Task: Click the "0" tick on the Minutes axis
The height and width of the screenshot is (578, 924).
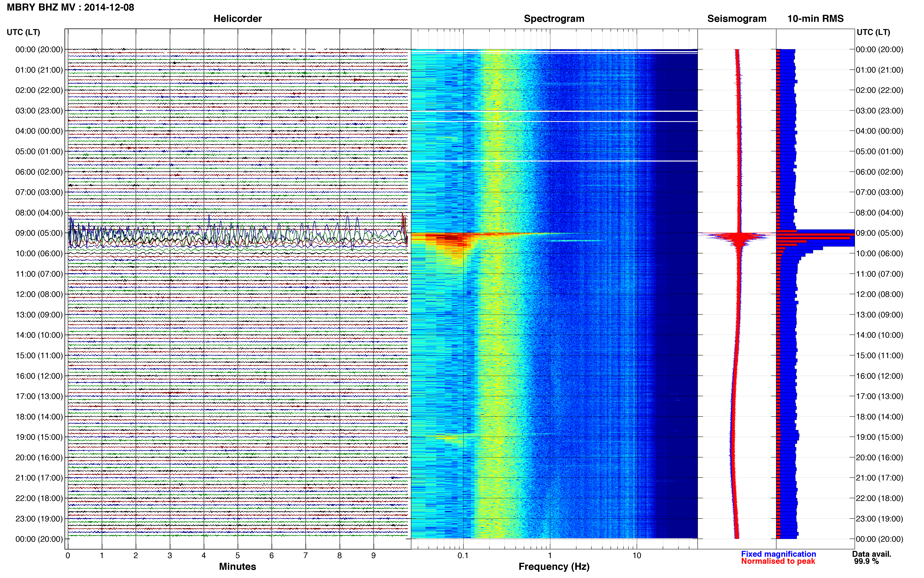Action: (68, 555)
